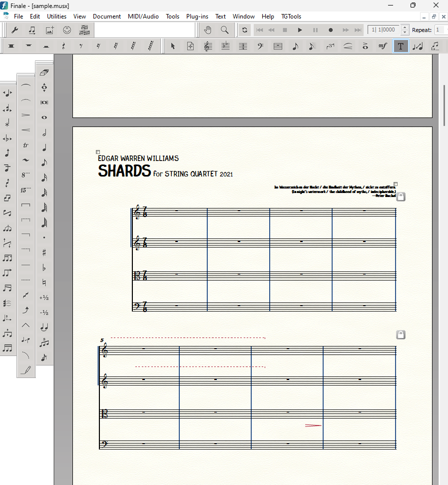Toggle the sharp accidental in entry palette
This screenshot has width=448, height=485.
(44, 252)
